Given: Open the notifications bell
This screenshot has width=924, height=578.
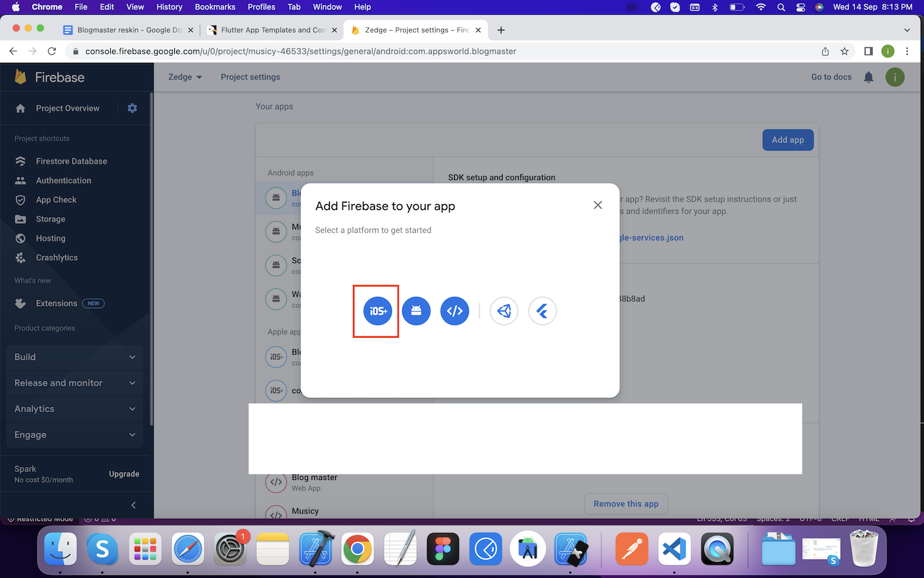Looking at the screenshot, I should (869, 77).
